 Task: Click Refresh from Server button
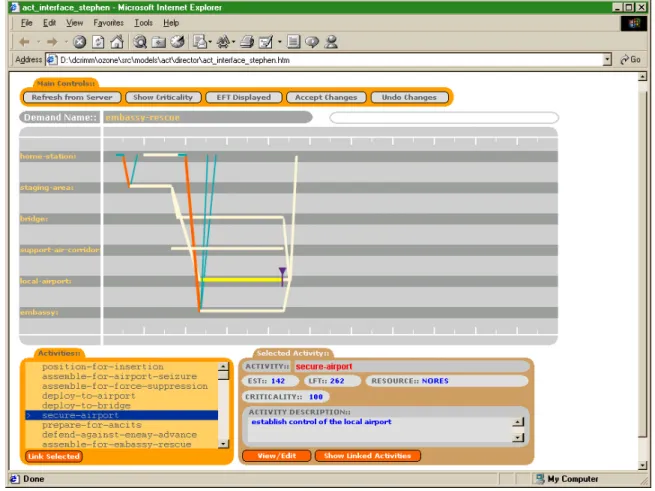pyautogui.click(x=72, y=97)
